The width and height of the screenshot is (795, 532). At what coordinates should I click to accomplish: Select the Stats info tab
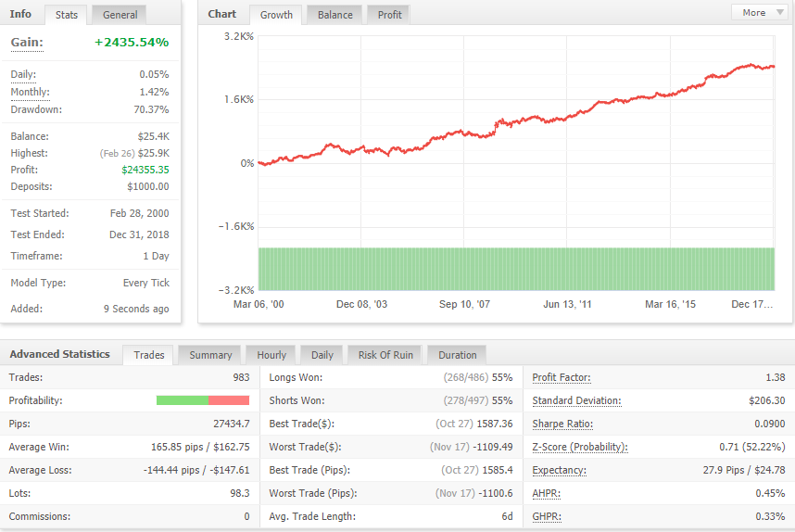tap(67, 15)
